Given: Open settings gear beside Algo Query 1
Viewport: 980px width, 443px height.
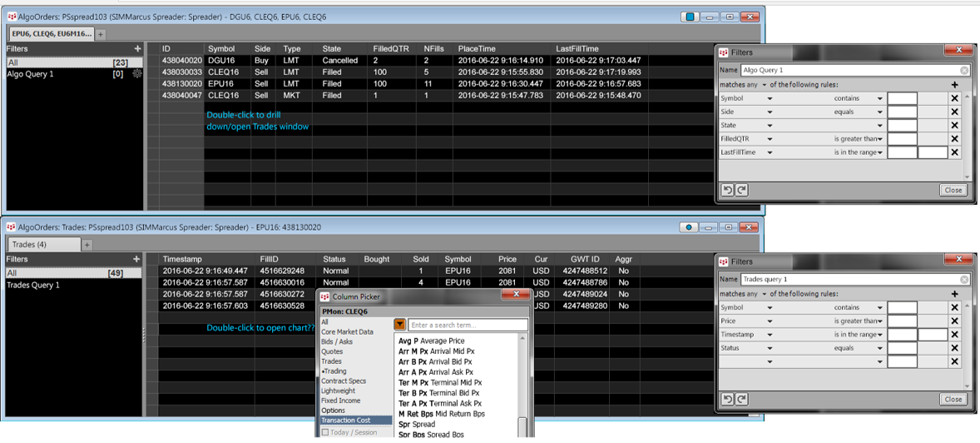Looking at the screenshot, I should point(137,74).
